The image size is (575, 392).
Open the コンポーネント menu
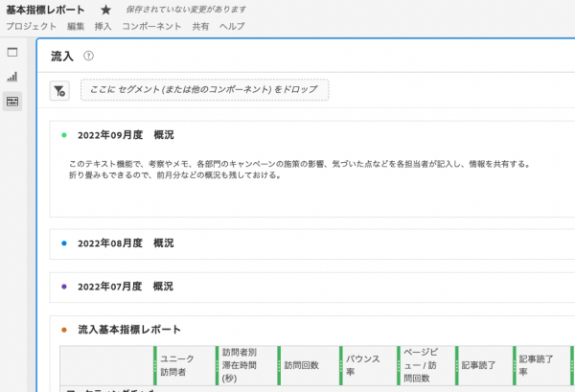(151, 26)
